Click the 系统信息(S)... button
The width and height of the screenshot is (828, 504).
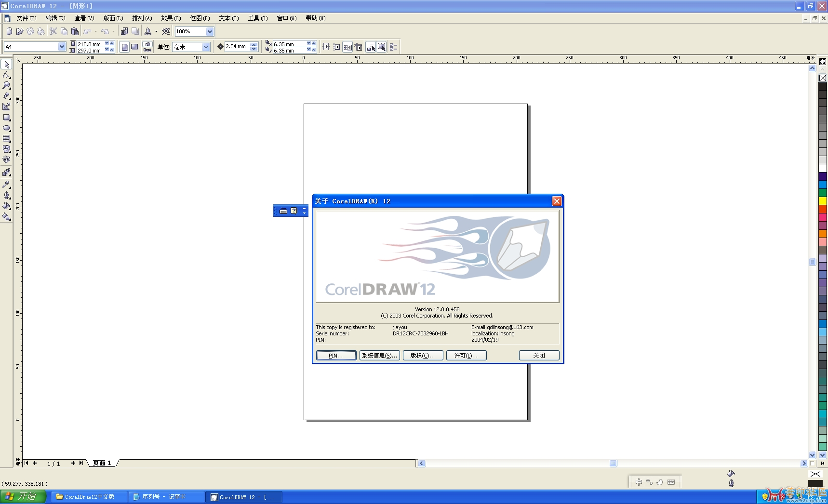pyautogui.click(x=380, y=356)
